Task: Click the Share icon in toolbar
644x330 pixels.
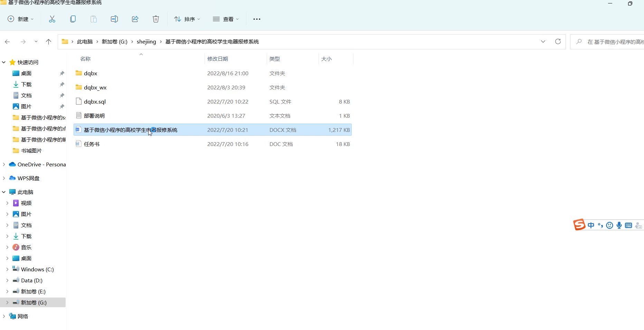Action: [x=135, y=19]
